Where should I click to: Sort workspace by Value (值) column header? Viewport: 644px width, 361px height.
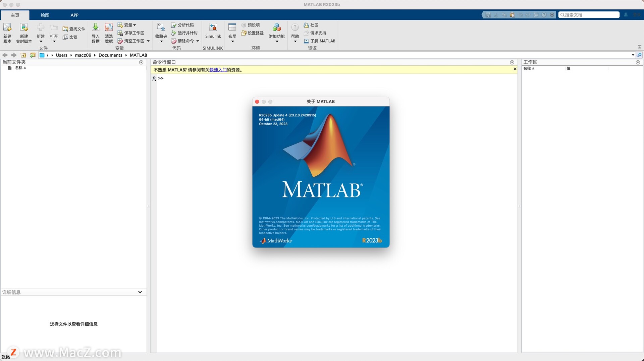tap(568, 69)
